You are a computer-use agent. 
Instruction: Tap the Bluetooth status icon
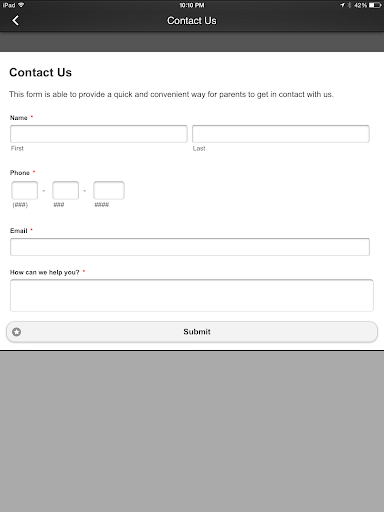pyautogui.click(x=349, y=5)
